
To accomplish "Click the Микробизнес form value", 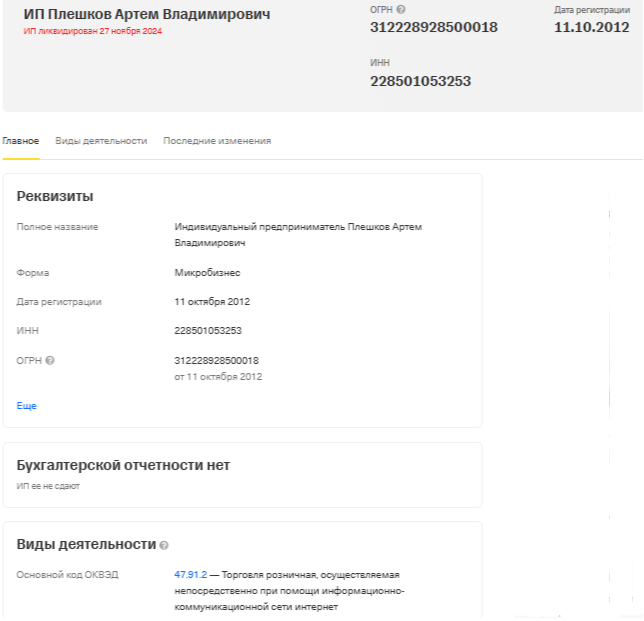I will [x=207, y=273].
